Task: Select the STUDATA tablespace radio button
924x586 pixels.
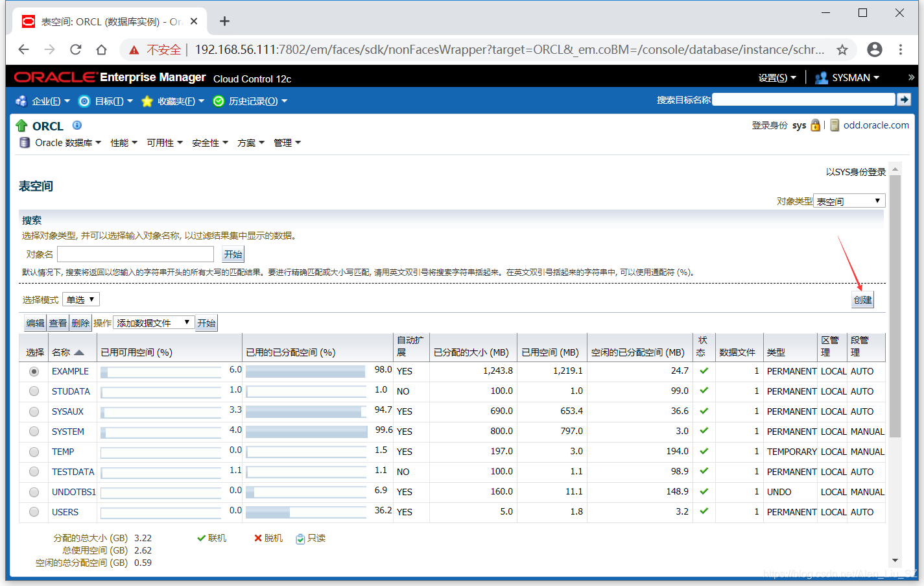Action: point(34,391)
